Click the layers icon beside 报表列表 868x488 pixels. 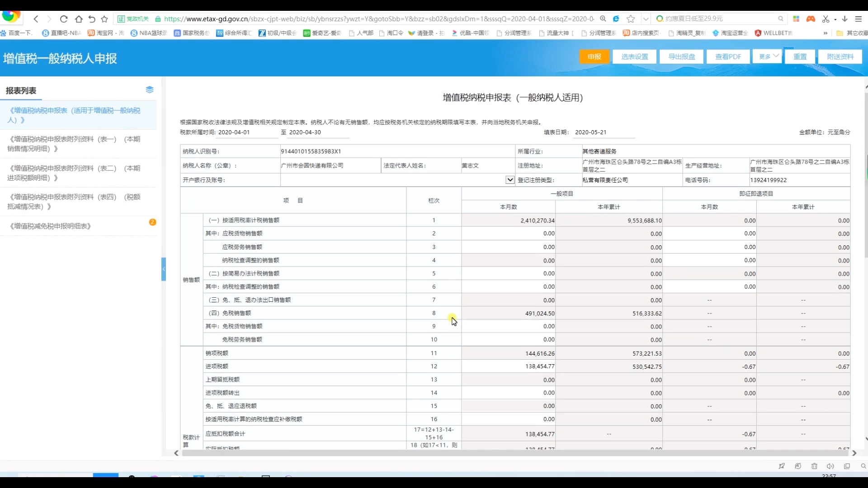[150, 90]
